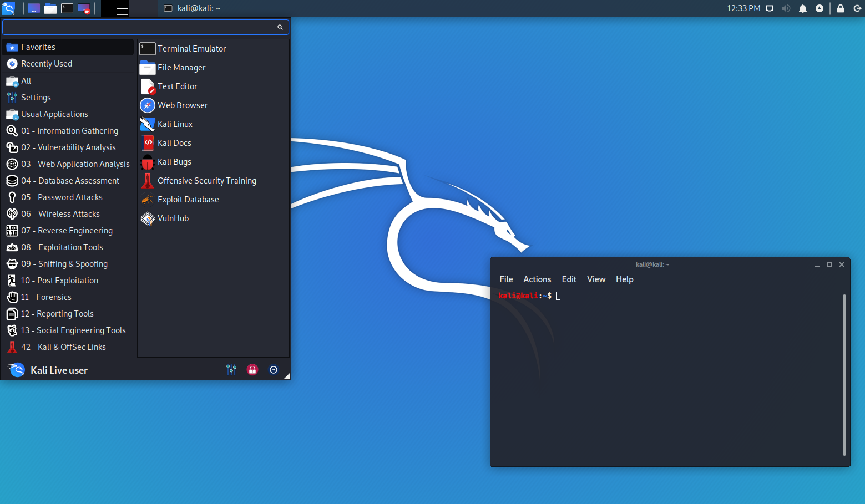Screen dimensions: 865x504
Task: Launch the Web Browser from Favorites
Action: (x=182, y=105)
